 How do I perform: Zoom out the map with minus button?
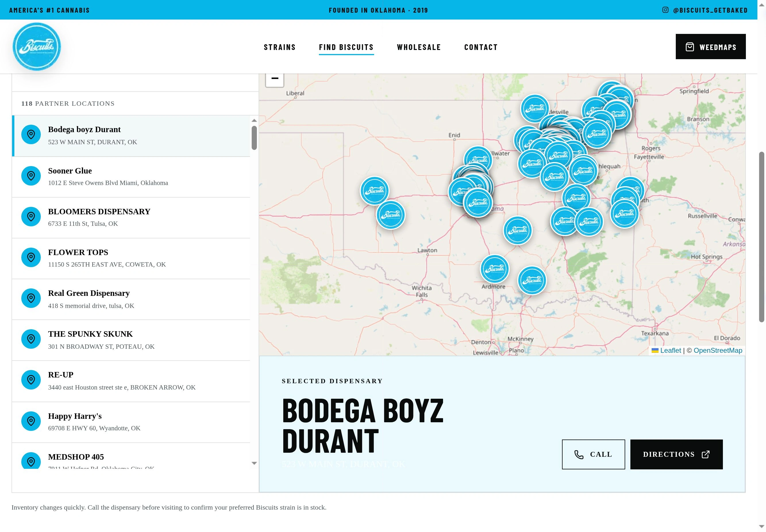[x=275, y=79]
